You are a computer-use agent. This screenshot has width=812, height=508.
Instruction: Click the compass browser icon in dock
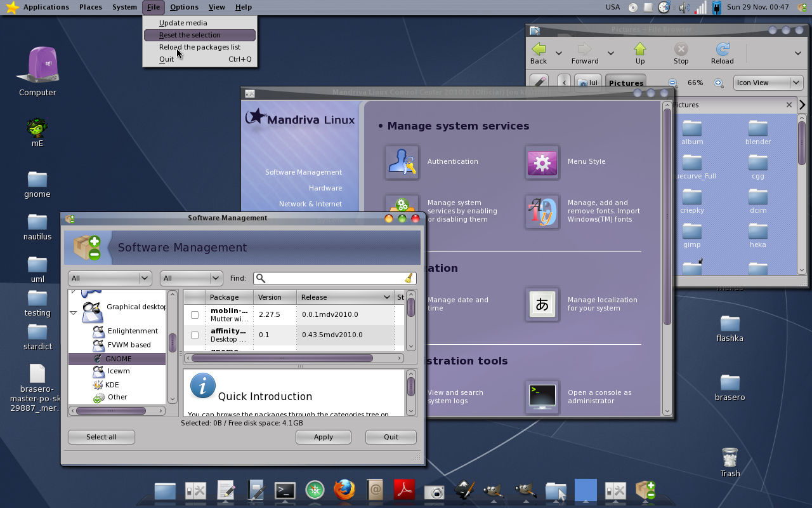click(315, 490)
